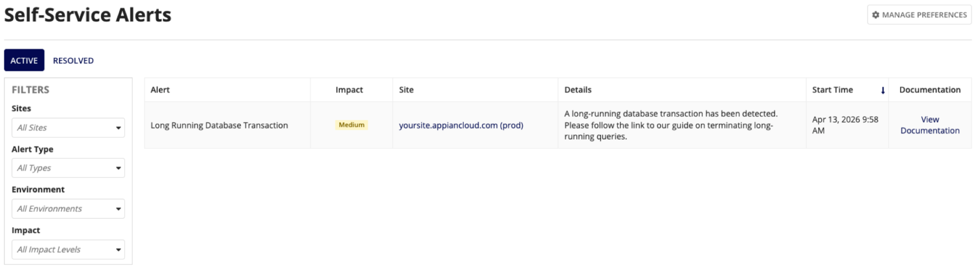
Task: Click the Sites filter label
Action: point(21,108)
